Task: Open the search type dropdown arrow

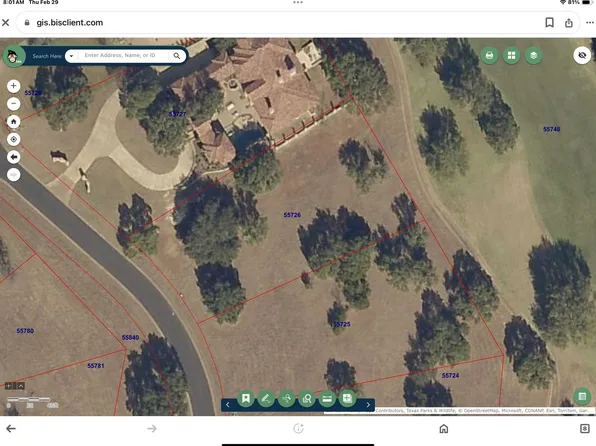Action: coord(71,56)
